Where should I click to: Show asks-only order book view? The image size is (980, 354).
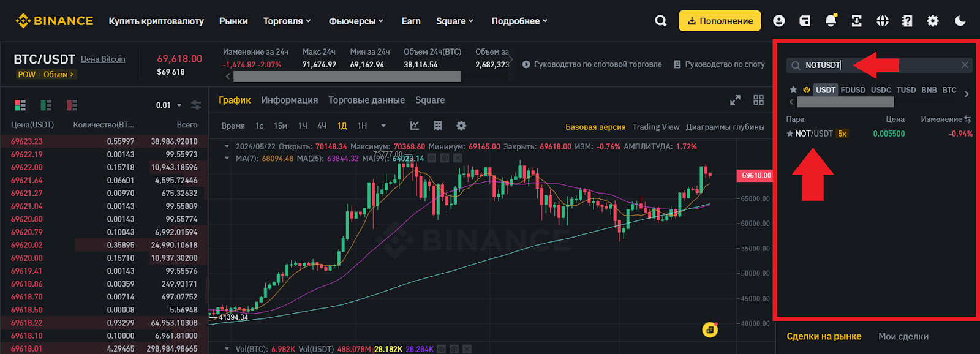point(72,105)
